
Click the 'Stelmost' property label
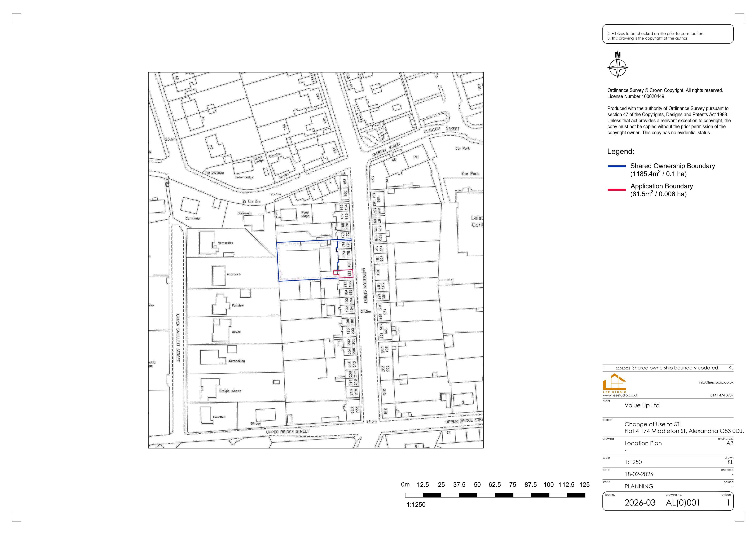(x=244, y=213)
